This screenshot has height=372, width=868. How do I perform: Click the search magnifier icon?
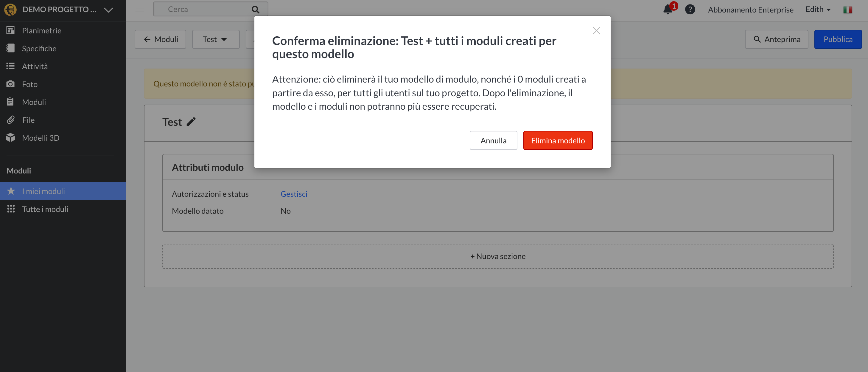click(x=255, y=10)
